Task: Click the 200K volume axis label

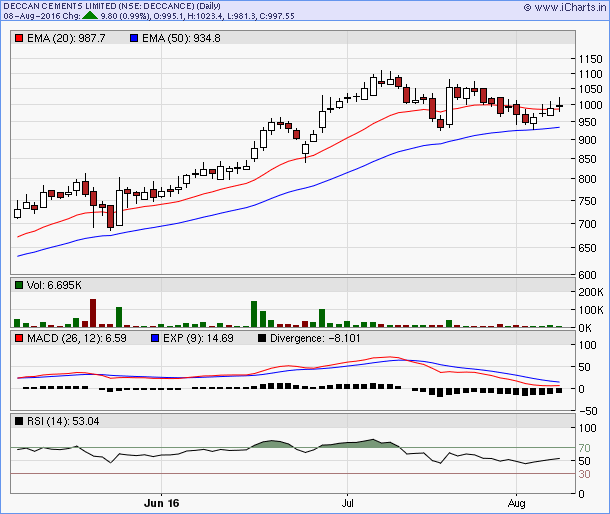Action: coord(591,292)
